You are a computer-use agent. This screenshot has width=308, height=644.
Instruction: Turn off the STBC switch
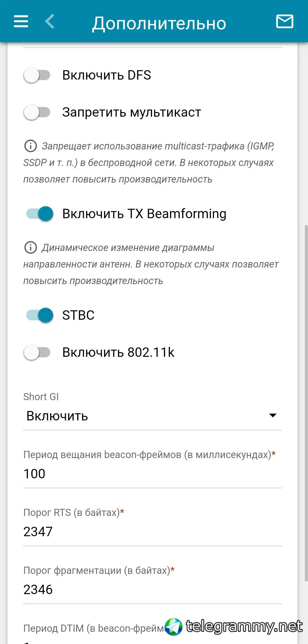(39, 315)
